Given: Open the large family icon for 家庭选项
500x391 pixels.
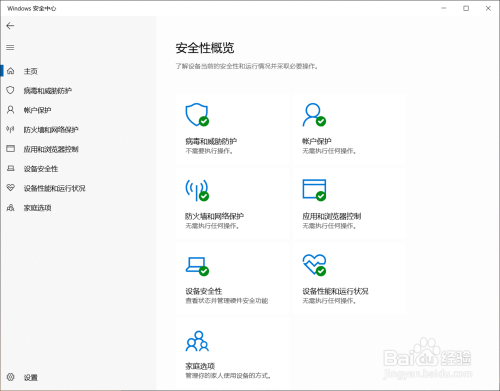Looking at the screenshot, I should coord(197,341).
